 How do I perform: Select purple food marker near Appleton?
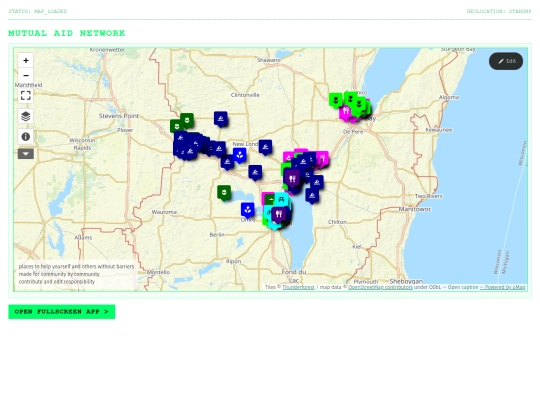pos(292,179)
